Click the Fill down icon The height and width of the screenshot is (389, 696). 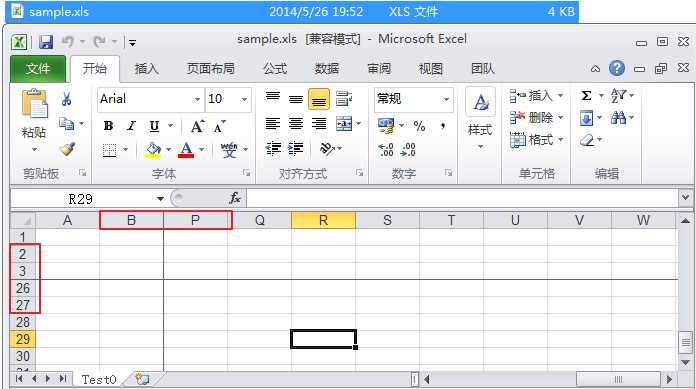(x=586, y=118)
